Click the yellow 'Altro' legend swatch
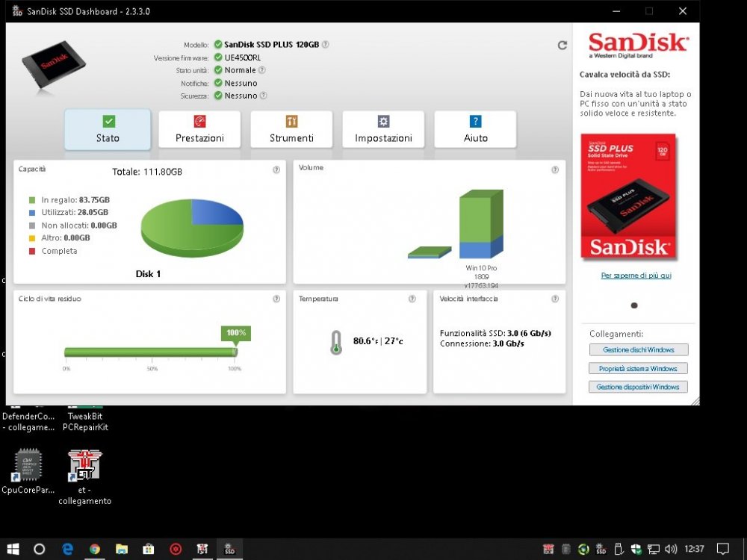Viewport: 747px width, 560px height. pos(32,238)
